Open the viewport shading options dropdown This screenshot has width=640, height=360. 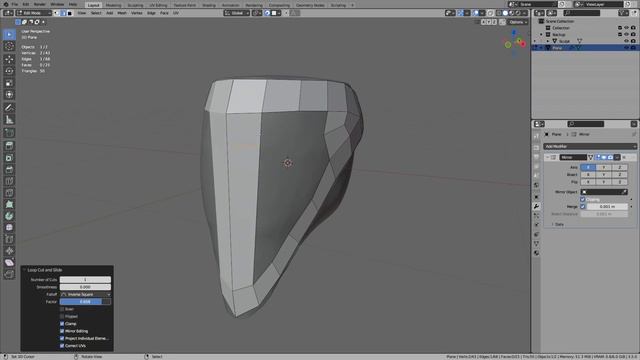point(525,13)
